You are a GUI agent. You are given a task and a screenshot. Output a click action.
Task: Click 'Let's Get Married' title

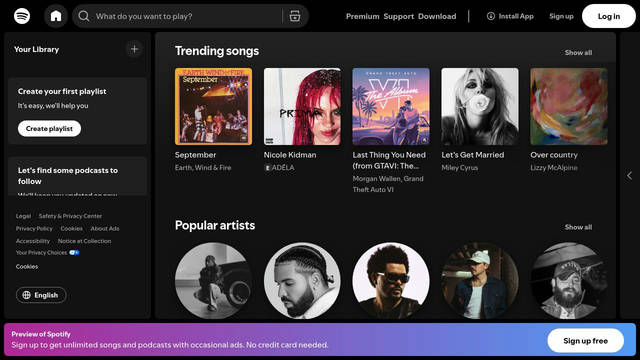tap(473, 155)
